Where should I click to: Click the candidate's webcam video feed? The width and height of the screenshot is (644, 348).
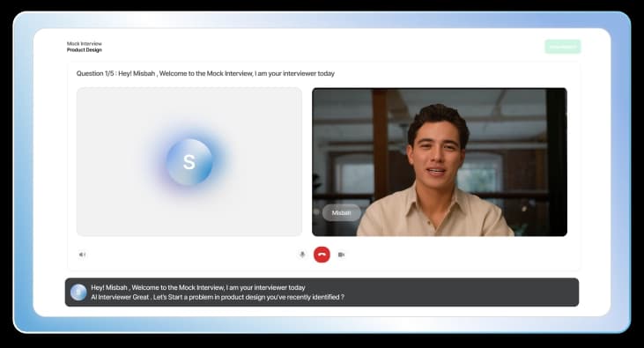440,162
